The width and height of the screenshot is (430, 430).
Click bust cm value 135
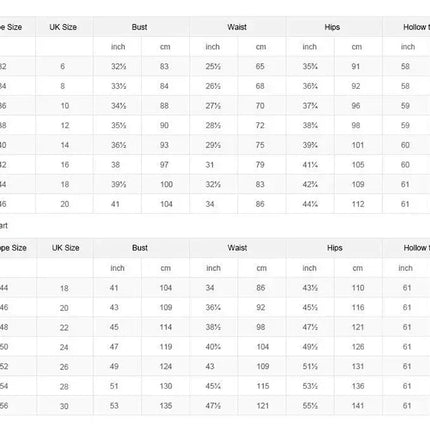tap(166, 406)
